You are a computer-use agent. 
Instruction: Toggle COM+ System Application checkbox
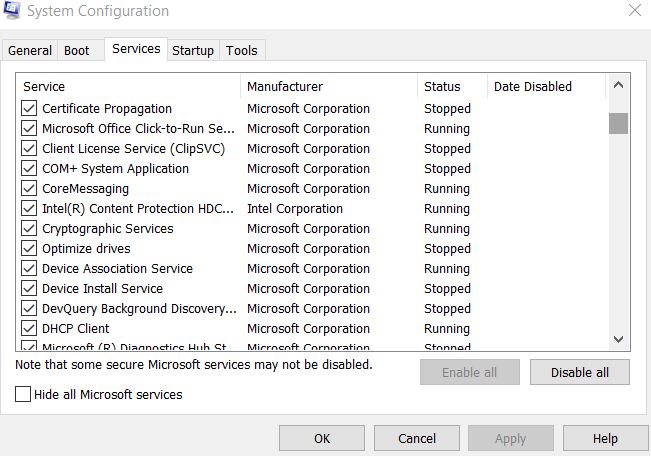pos(29,168)
